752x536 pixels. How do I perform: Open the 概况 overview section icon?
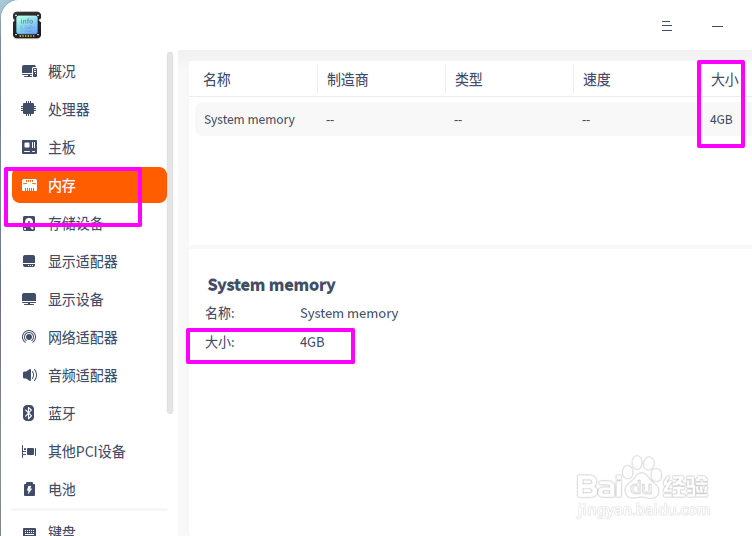pos(29,72)
